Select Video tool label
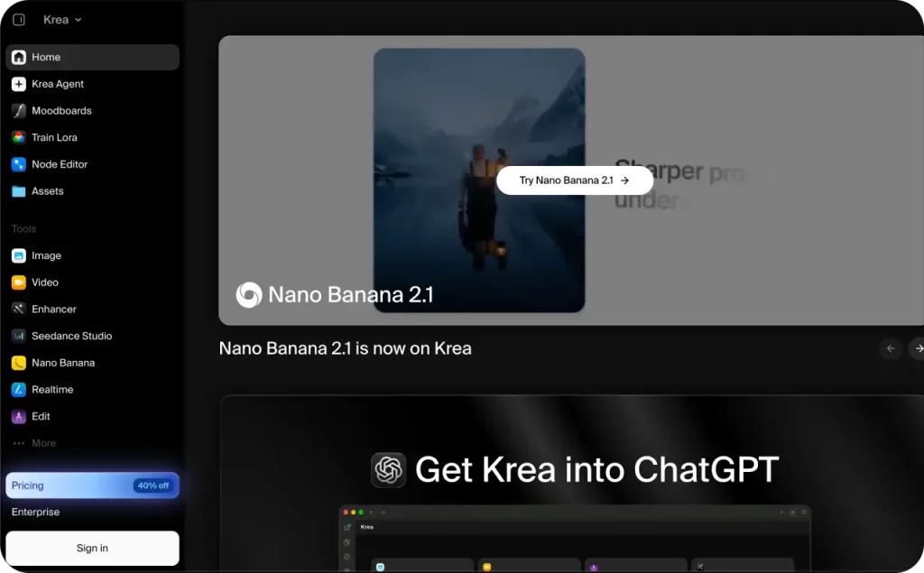 click(45, 282)
